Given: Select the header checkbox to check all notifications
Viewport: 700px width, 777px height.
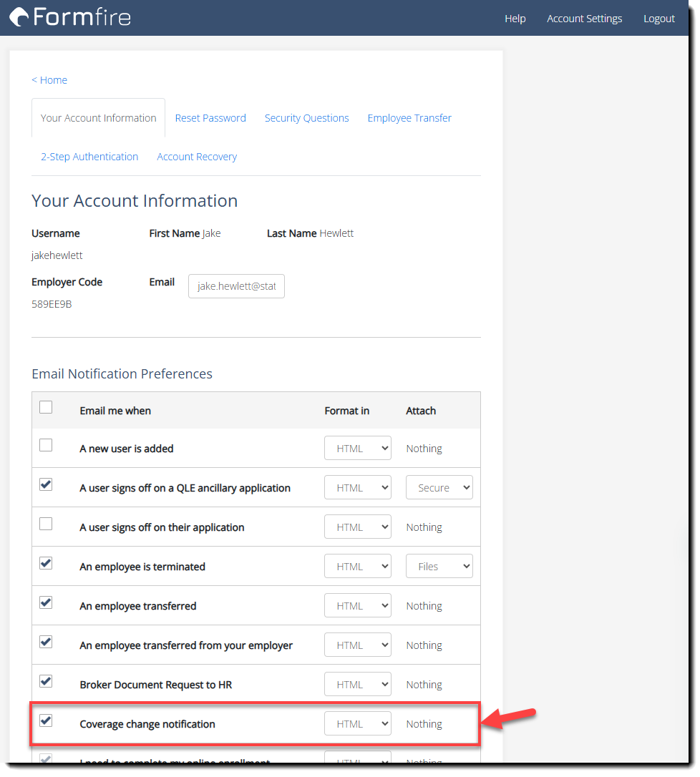Looking at the screenshot, I should pyautogui.click(x=45, y=406).
